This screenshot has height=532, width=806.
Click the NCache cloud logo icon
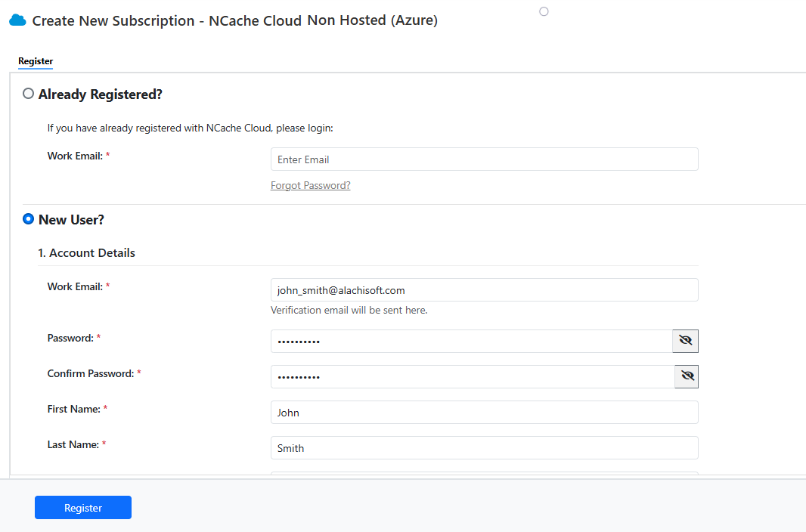[x=17, y=20]
